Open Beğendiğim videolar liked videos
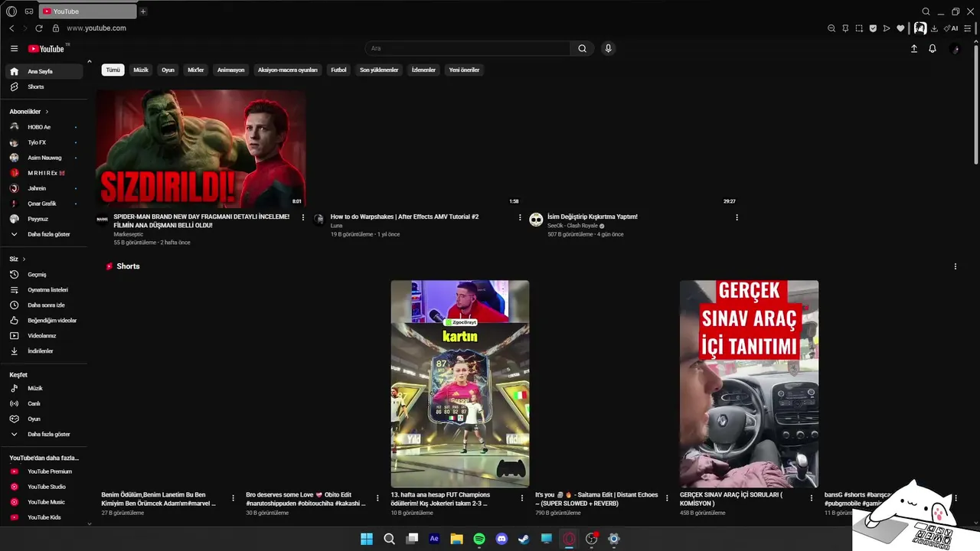This screenshot has height=551, width=980. [x=44, y=320]
